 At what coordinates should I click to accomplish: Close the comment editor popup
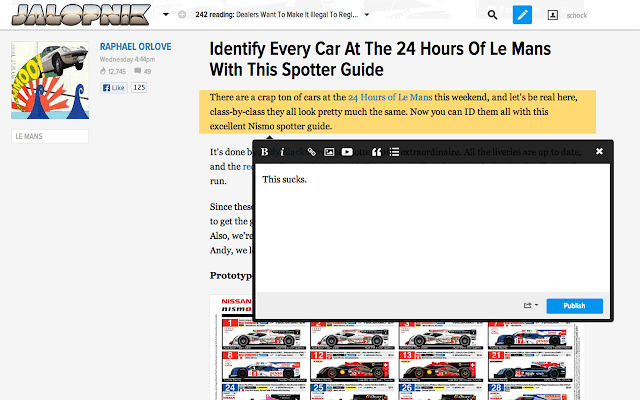point(599,152)
